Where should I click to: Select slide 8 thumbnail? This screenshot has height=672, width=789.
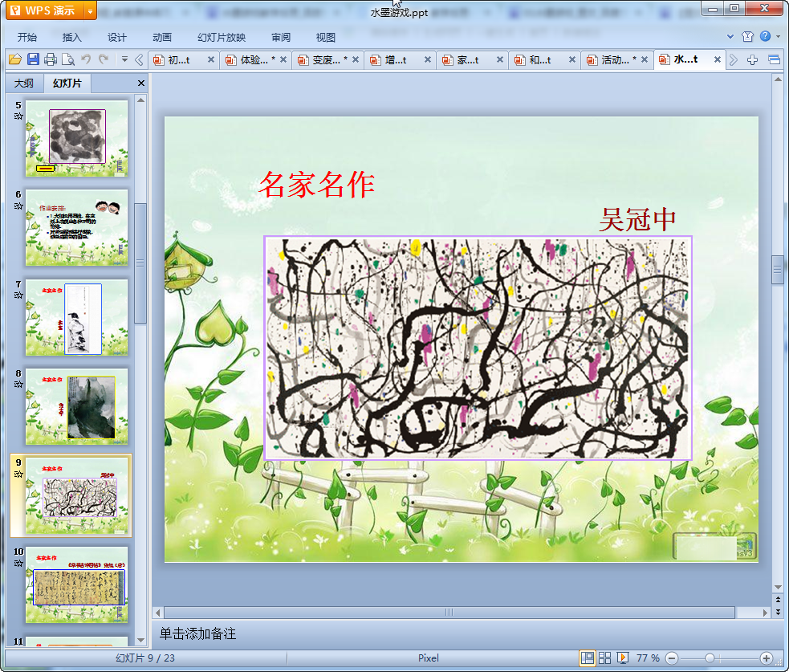(x=77, y=406)
